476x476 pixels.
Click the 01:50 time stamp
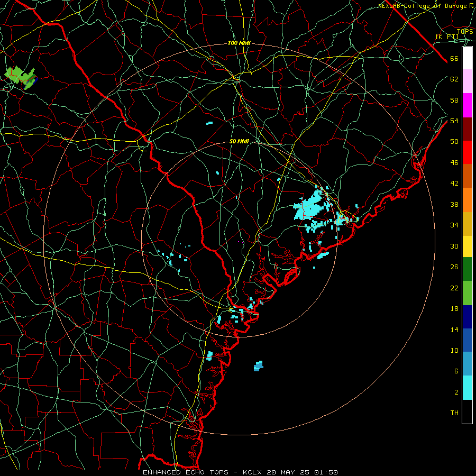click(x=326, y=472)
